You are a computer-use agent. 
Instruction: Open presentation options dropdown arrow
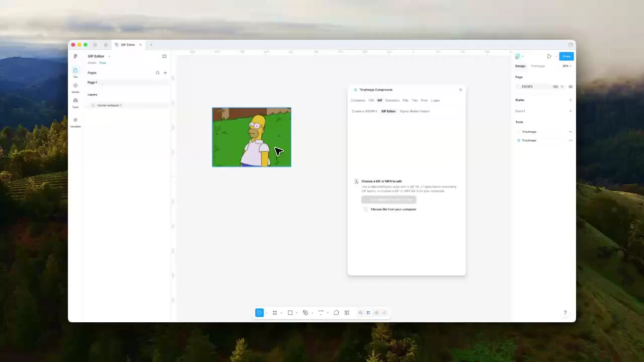[x=555, y=56]
